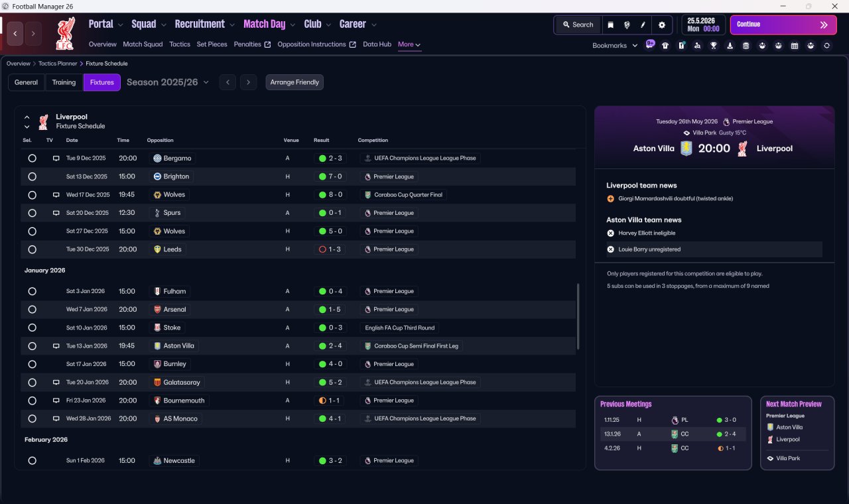Click the Search button
Viewport: 849px width, 504px height.
pyautogui.click(x=578, y=25)
